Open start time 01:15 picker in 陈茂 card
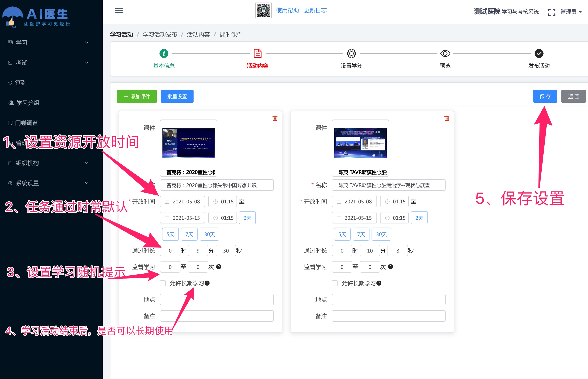Viewport: 588px width, 379px height. tap(394, 202)
